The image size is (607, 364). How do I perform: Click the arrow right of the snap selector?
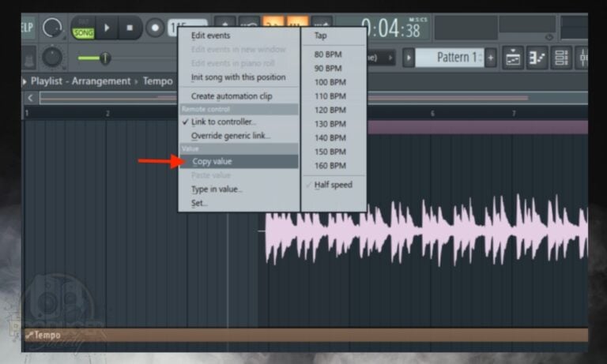pyautogui.click(x=390, y=58)
